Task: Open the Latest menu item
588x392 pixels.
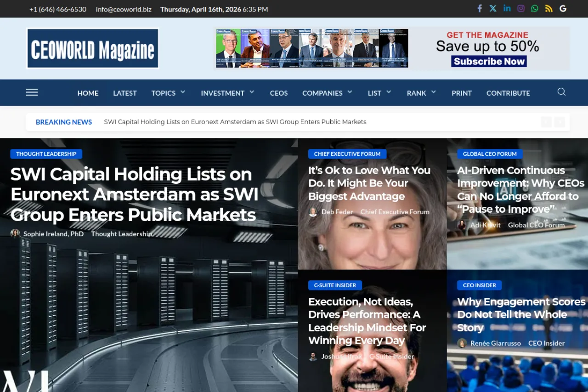Action: point(125,93)
